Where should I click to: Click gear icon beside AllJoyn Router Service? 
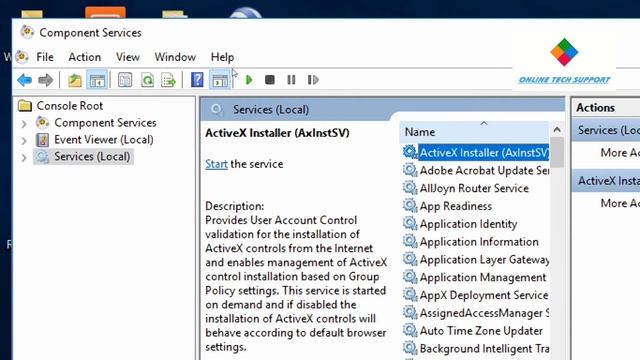tap(409, 187)
